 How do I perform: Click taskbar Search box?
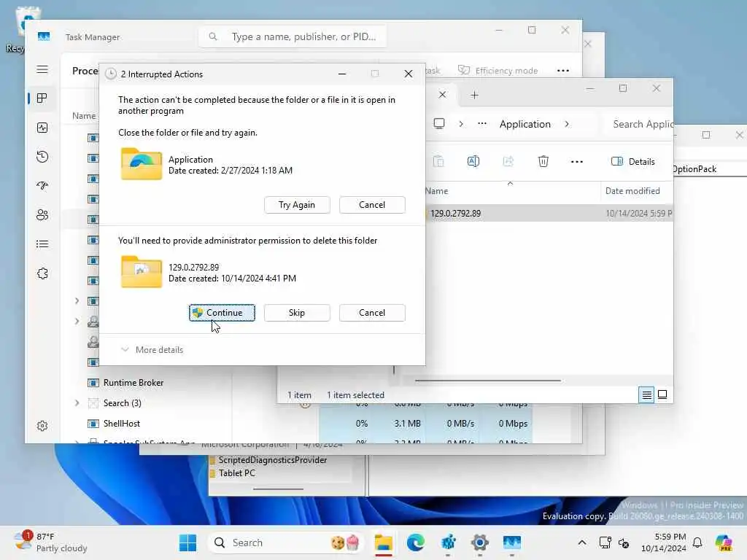(x=286, y=542)
